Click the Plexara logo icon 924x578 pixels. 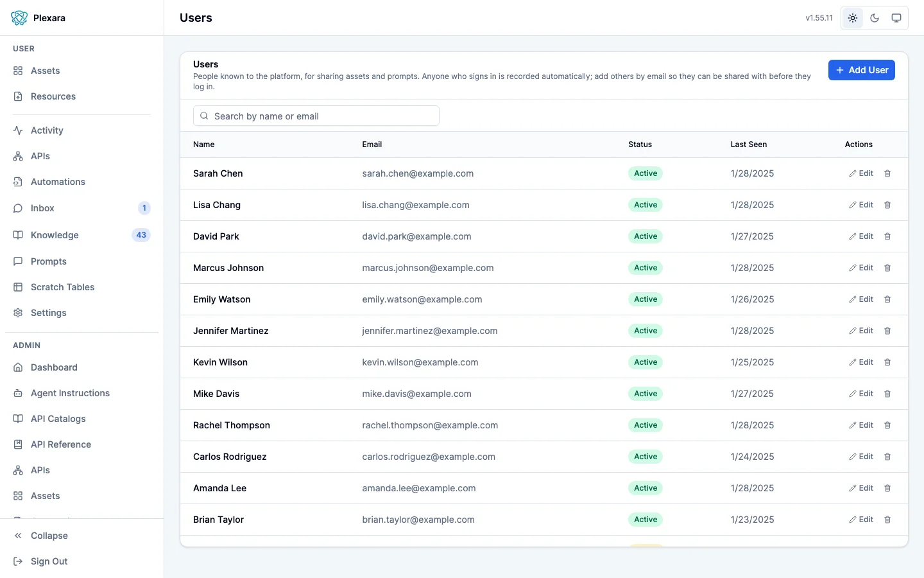19,18
